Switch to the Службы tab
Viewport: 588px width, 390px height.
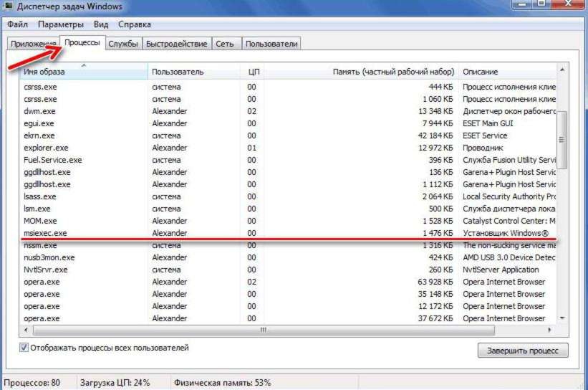123,44
